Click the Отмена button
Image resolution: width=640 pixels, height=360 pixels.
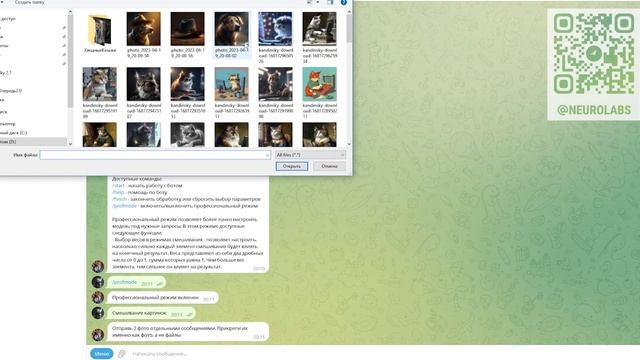click(x=329, y=166)
